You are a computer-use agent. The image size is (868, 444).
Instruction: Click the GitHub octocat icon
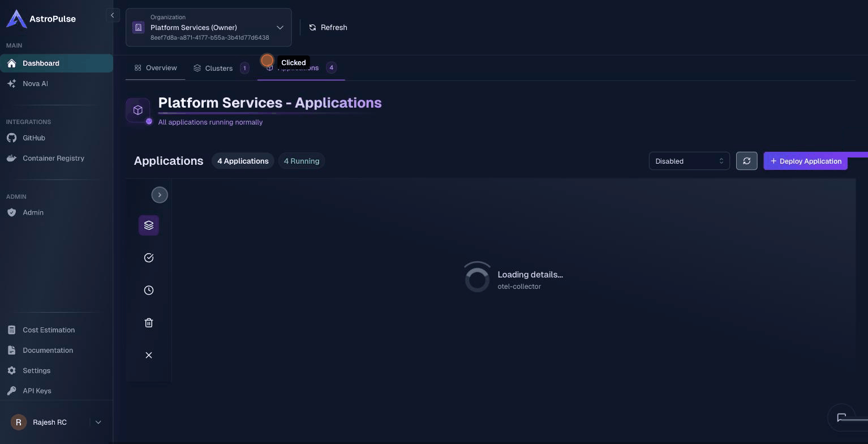[11, 138]
